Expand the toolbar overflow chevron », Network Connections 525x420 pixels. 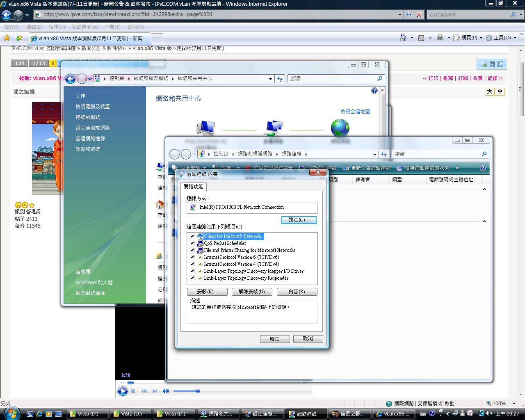pyautogui.click(x=457, y=168)
